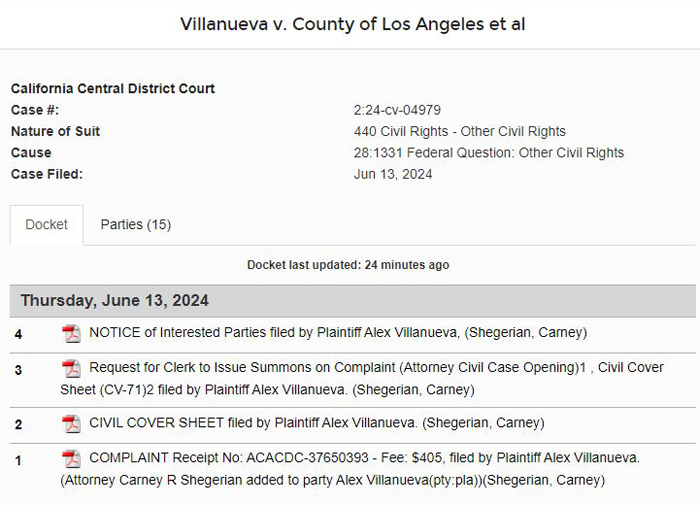Switch to the Parties (15) tab

coord(136,225)
